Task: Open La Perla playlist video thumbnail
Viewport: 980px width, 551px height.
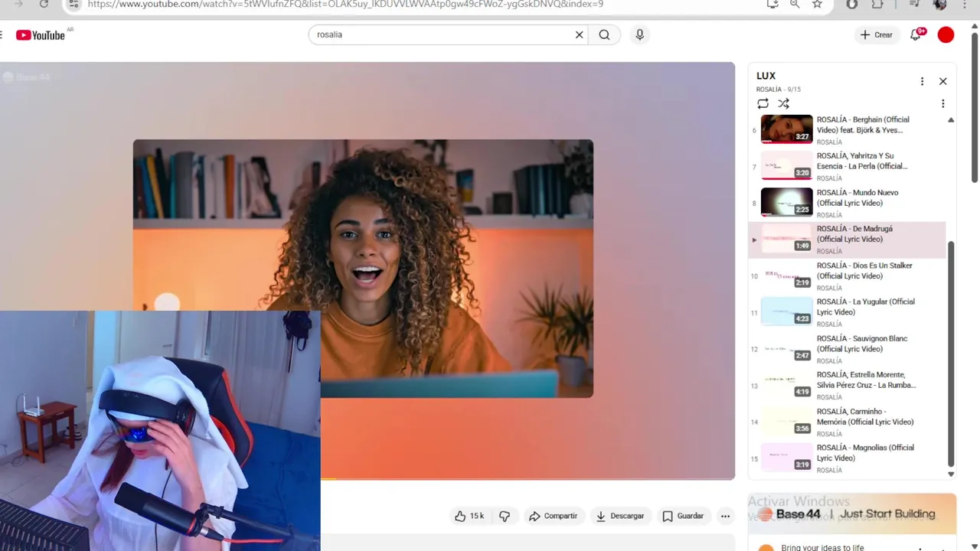Action: 786,165
